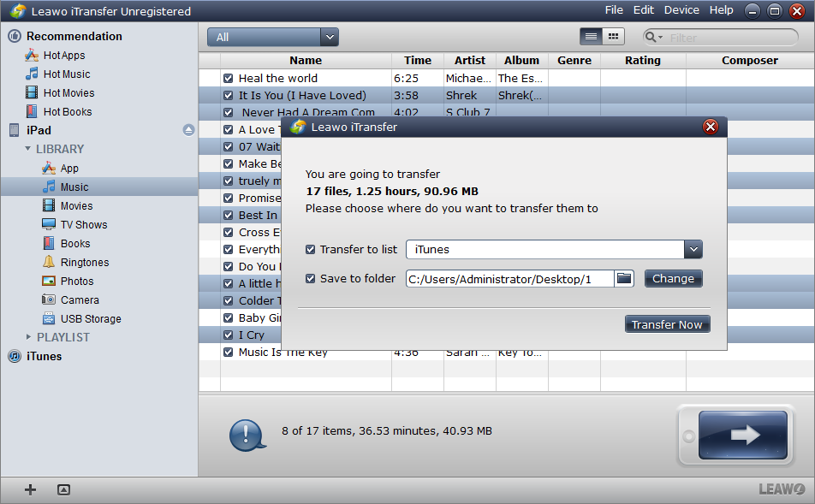Sort by Composer column header
This screenshot has width=815, height=504.
tap(750, 60)
